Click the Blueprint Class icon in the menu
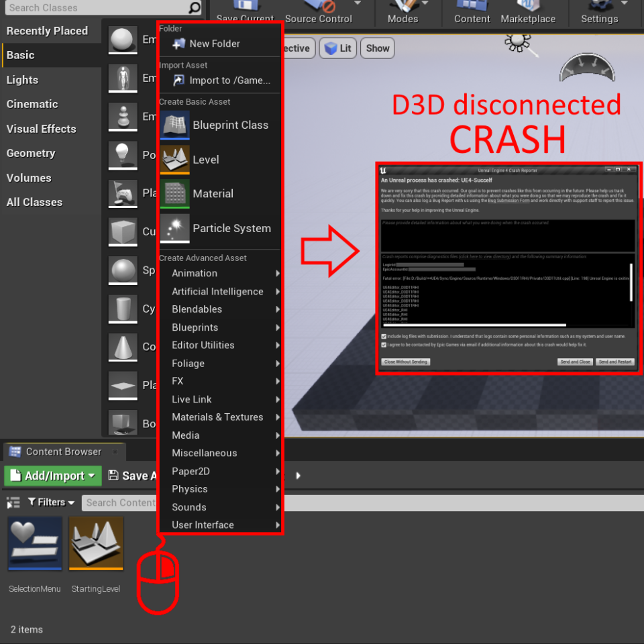This screenshot has width=644, height=644. tap(175, 125)
